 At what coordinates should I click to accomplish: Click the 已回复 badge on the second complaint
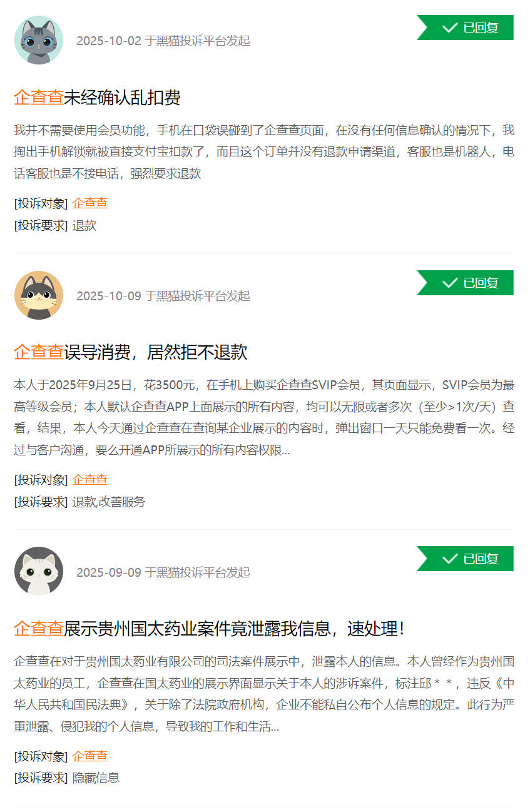coord(465,283)
